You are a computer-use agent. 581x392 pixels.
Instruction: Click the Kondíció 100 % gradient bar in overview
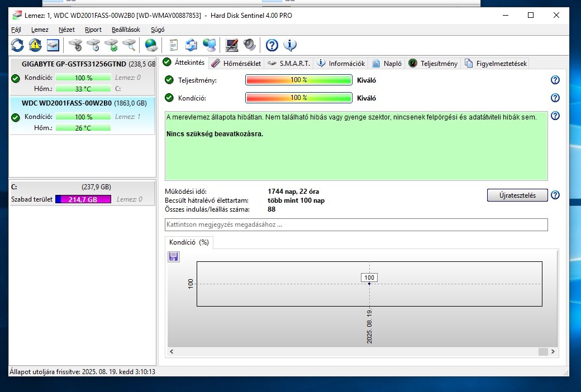(x=299, y=98)
